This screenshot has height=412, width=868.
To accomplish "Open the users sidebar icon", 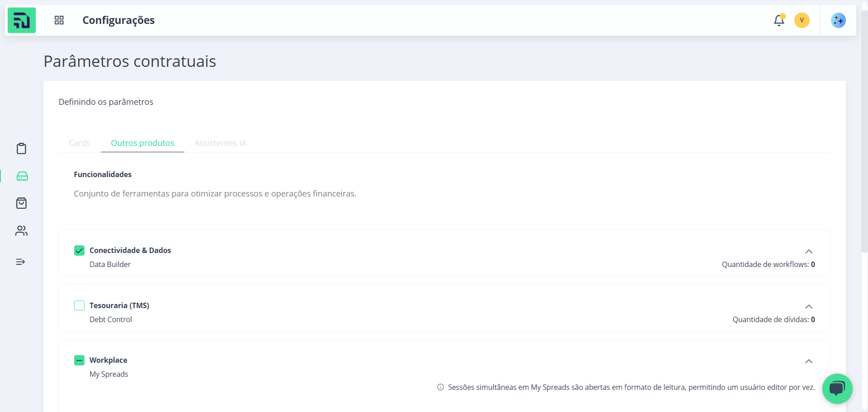I will point(21,231).
